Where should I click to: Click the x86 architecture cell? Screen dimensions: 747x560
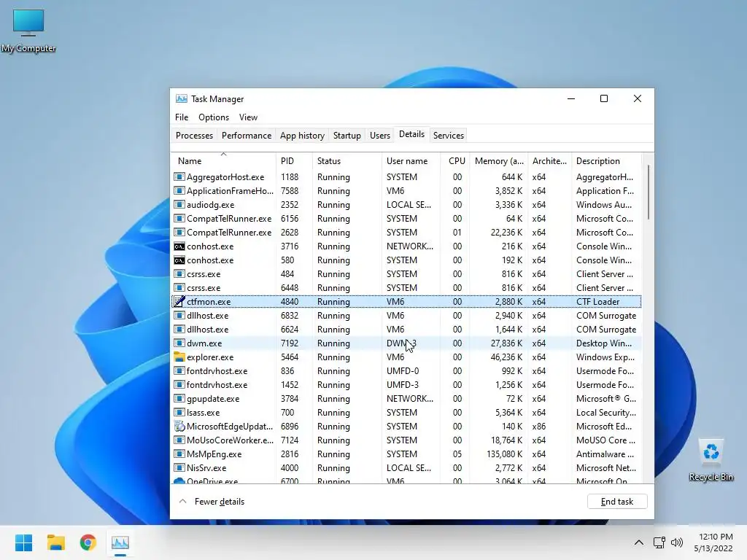[539, 426]
